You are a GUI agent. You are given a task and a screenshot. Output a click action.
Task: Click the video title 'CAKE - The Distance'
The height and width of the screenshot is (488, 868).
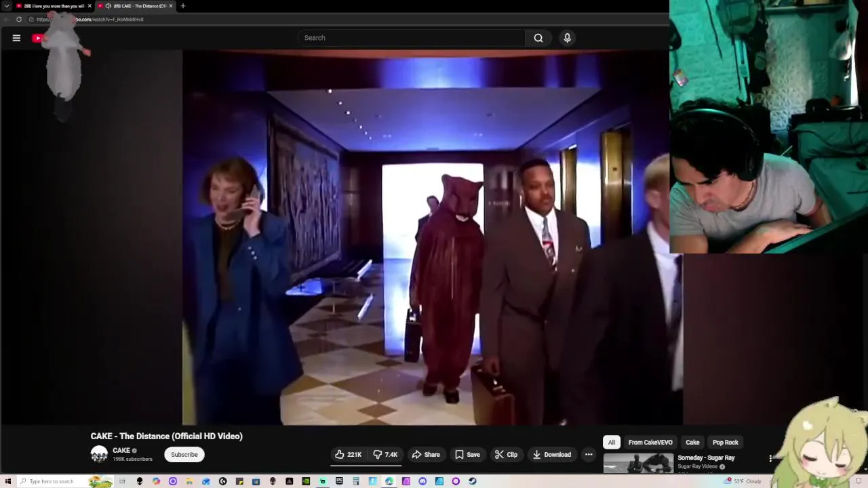point(167,436)
